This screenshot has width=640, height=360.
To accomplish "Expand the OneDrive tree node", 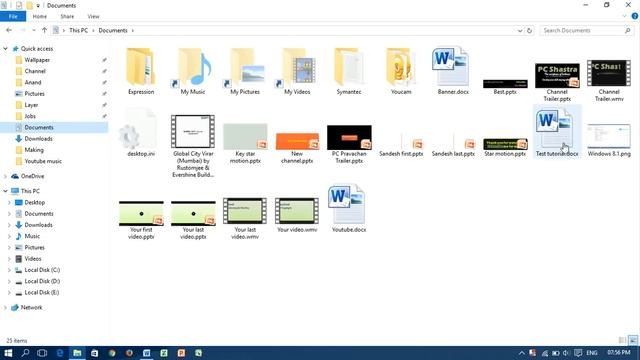I will click(5, 176).
